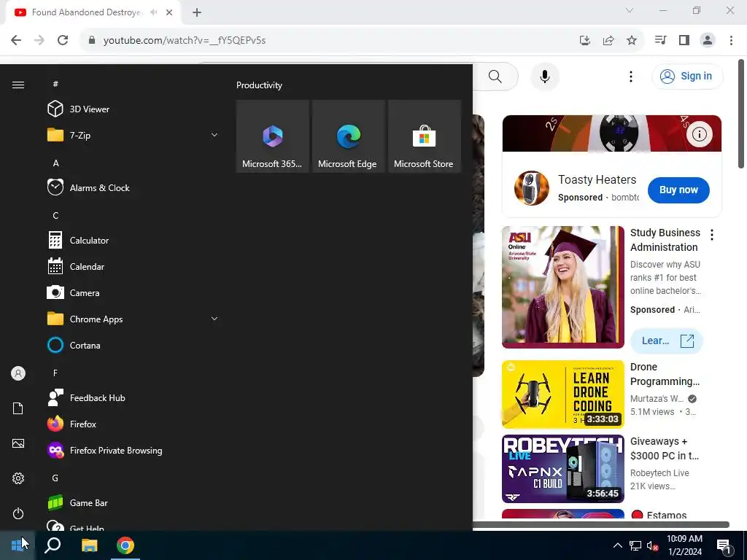Image resolution: width=747 pixels, height=560 pixels.
Task: Click the ad info icon on banner
Action: [699, 134]
